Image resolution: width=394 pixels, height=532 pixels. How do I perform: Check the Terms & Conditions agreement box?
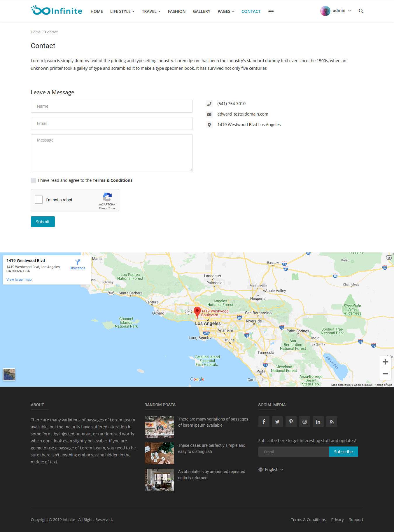click(34, 181)
